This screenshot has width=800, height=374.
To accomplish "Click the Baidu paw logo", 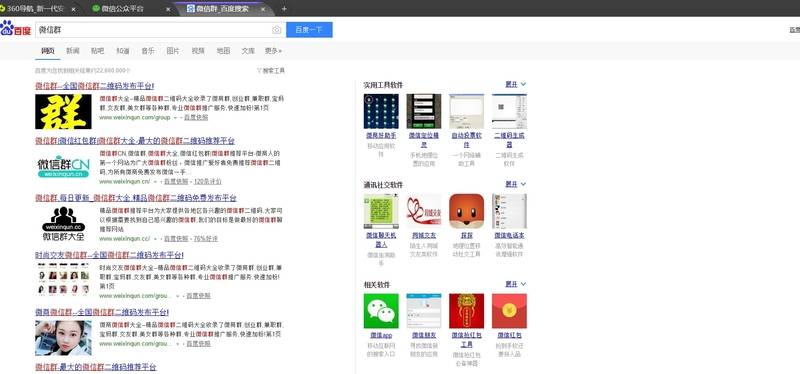I will [16, 29].
